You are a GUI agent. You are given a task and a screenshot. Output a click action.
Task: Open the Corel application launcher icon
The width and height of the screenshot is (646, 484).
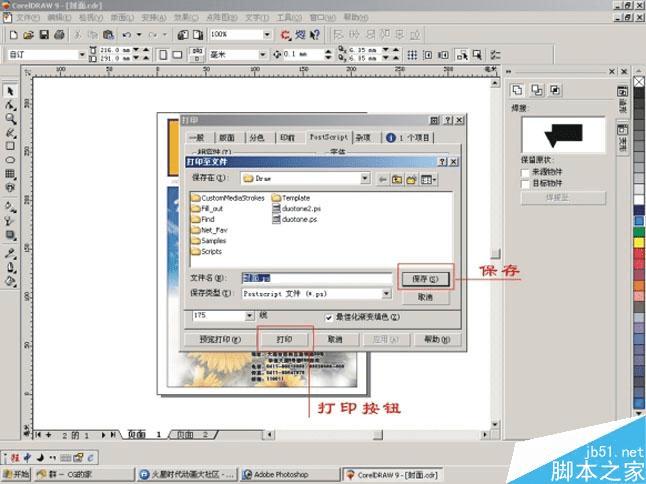pyautogui.click(x=285, y=35)
